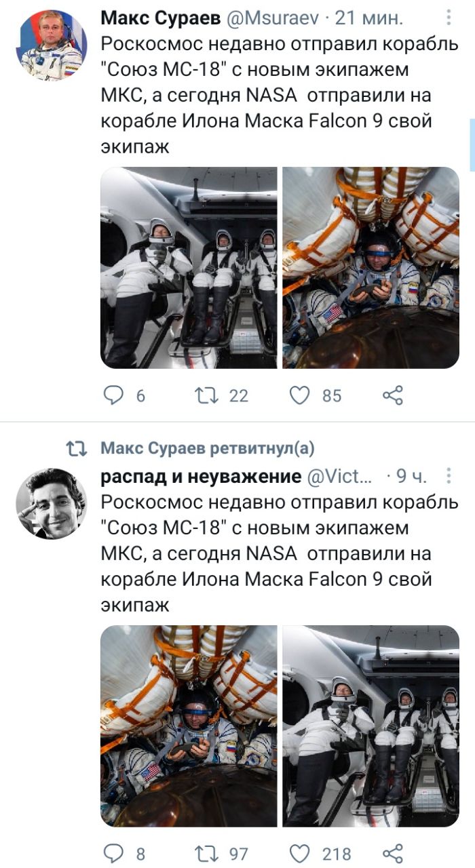Open the распад и неуважение profile name
This screenshot has width=475, height=868.
click(201, 477)
